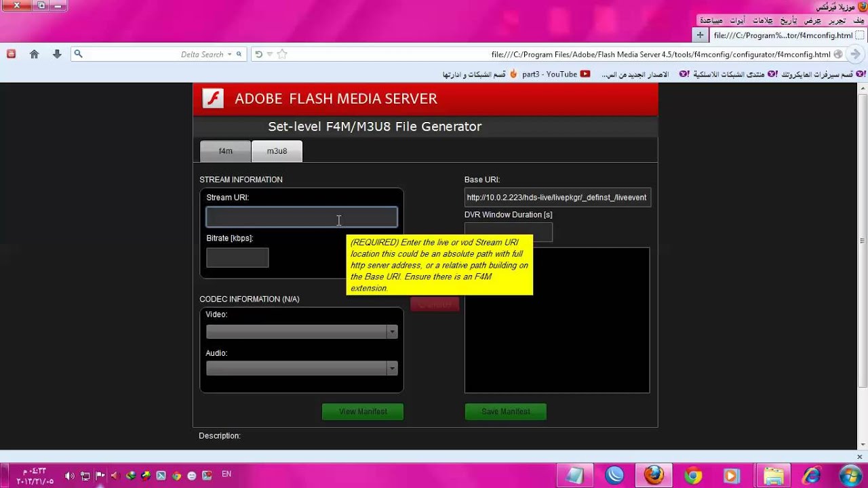Open Internet Explorer from the taskbar
This screenshot has height=488, width=868.
pos(811,475)
